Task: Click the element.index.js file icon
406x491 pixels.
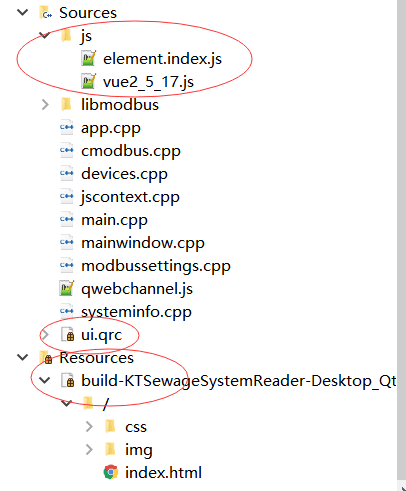Action: (88, 58)
